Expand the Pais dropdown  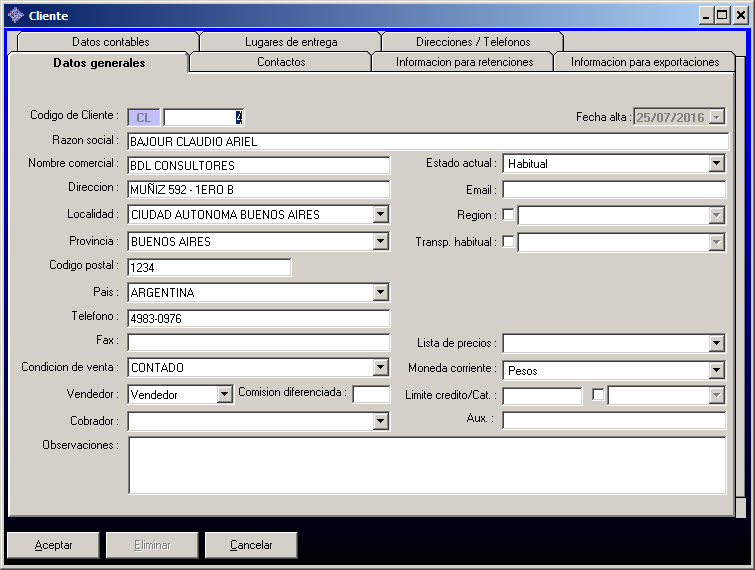tap(380, 293)
